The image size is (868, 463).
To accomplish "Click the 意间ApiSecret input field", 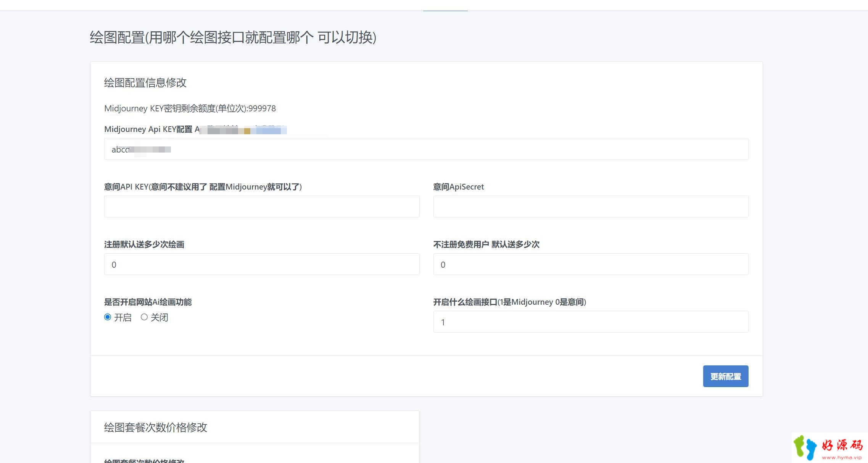I will (591, 207).
